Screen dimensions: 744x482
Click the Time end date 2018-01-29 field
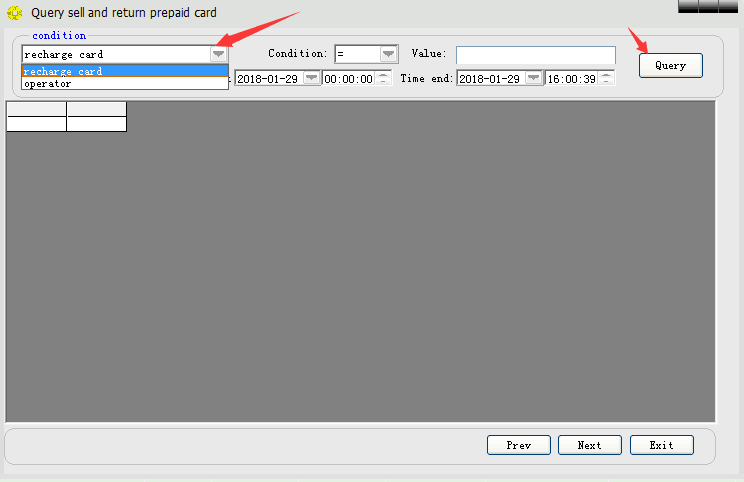[x=491, y=78]
